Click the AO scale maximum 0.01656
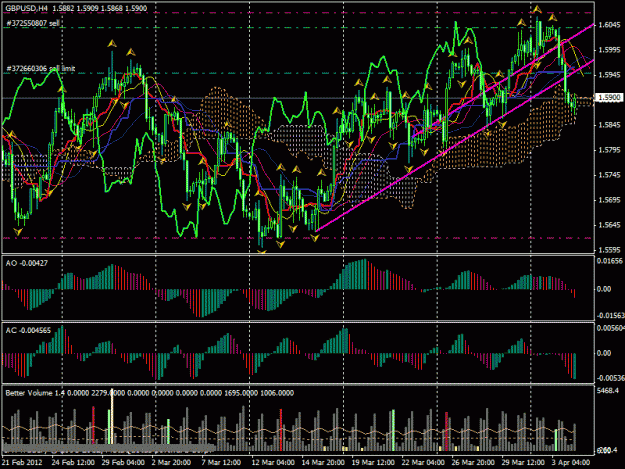This screenshot has width=625, height=469. point(610,261)
